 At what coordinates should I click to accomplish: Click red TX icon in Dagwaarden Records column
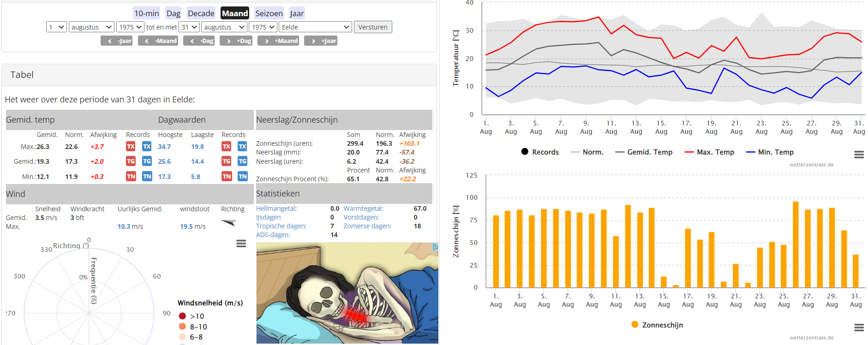tap(227, 147)
